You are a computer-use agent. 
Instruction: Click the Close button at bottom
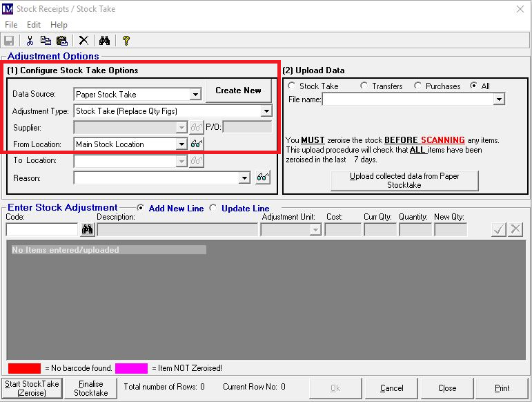447,388
